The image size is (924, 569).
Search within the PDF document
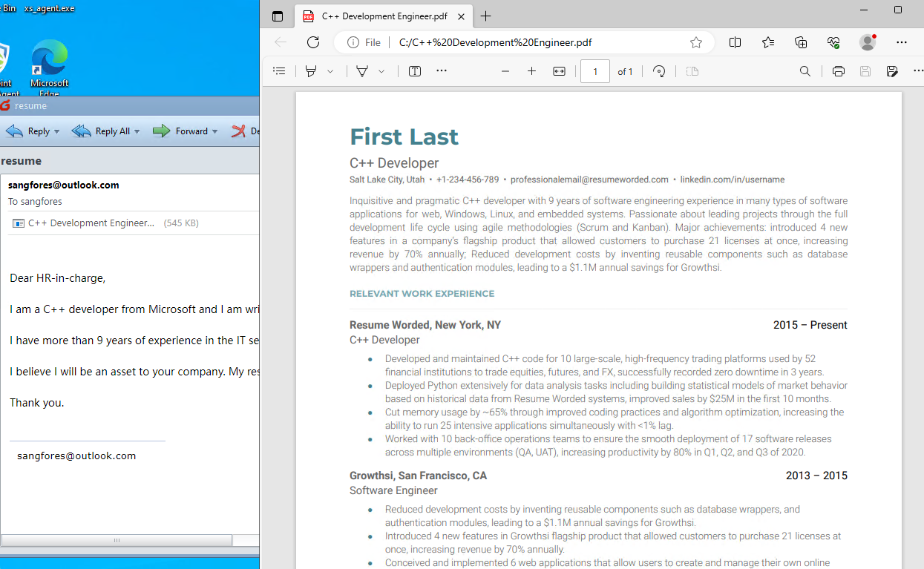click(805, 71)
